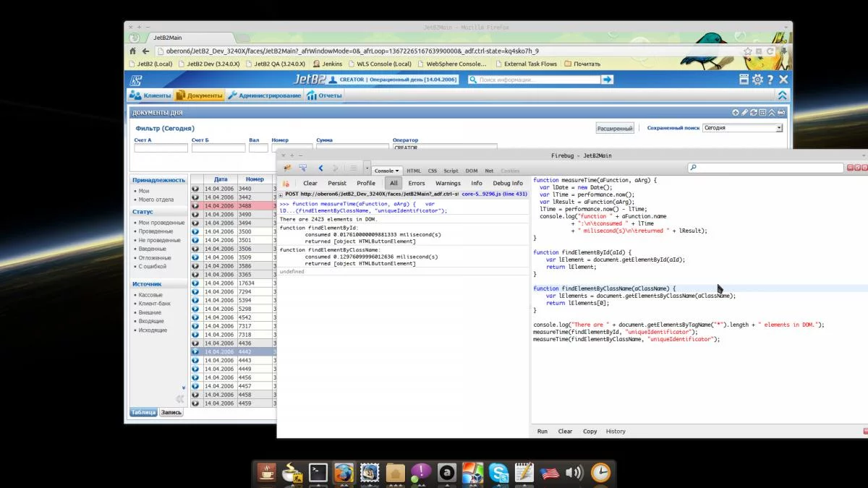Click the magnifier in the Firebug search box

693,168
